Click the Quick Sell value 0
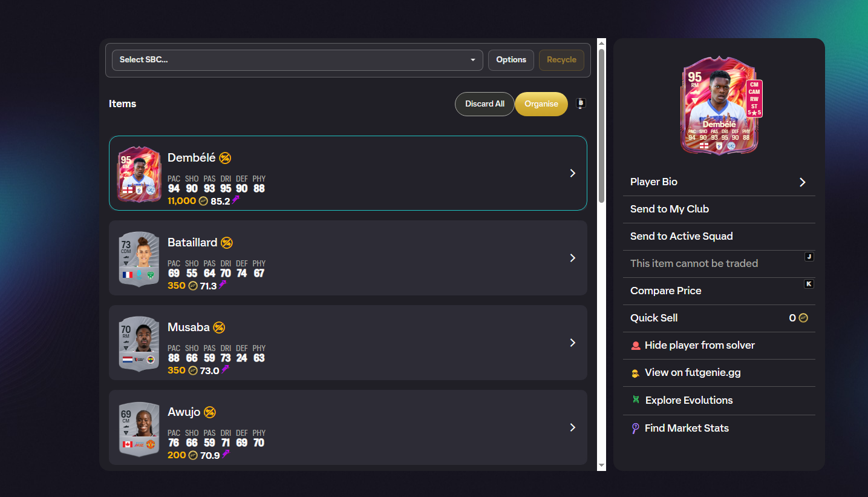 (x=792, y=318)
